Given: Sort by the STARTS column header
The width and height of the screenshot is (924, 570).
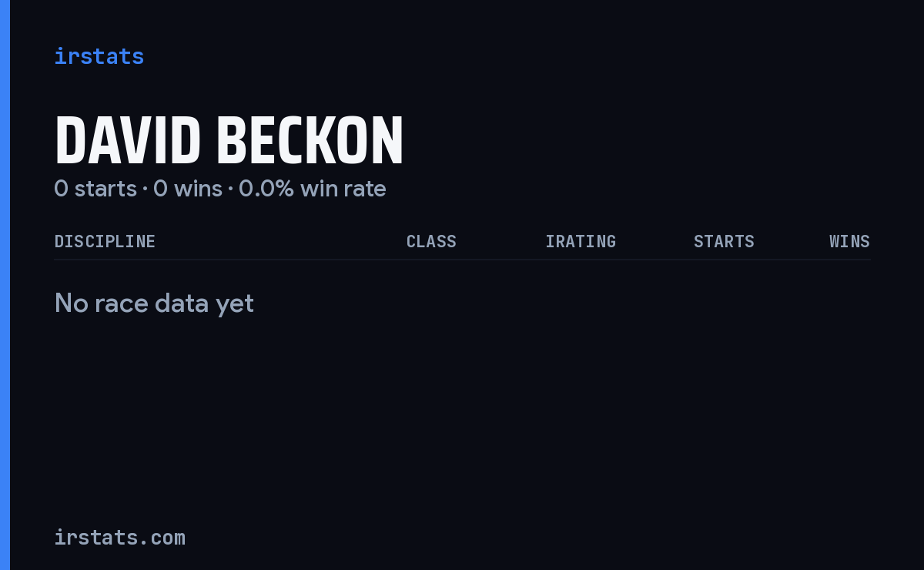Looking at the screenshot, I should pyautogui.click(x=724, y=242).
